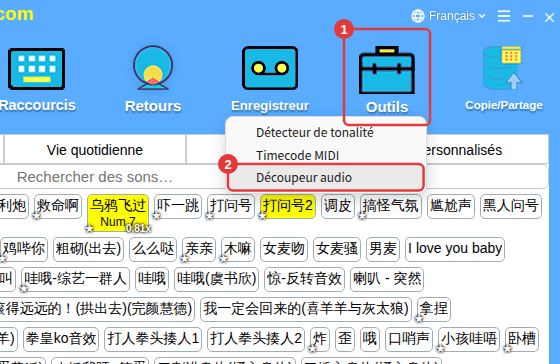Screen dimensions: 560x364
Task: Play the 粗砌(出去) sound button
Action: [x=89, y=249]
